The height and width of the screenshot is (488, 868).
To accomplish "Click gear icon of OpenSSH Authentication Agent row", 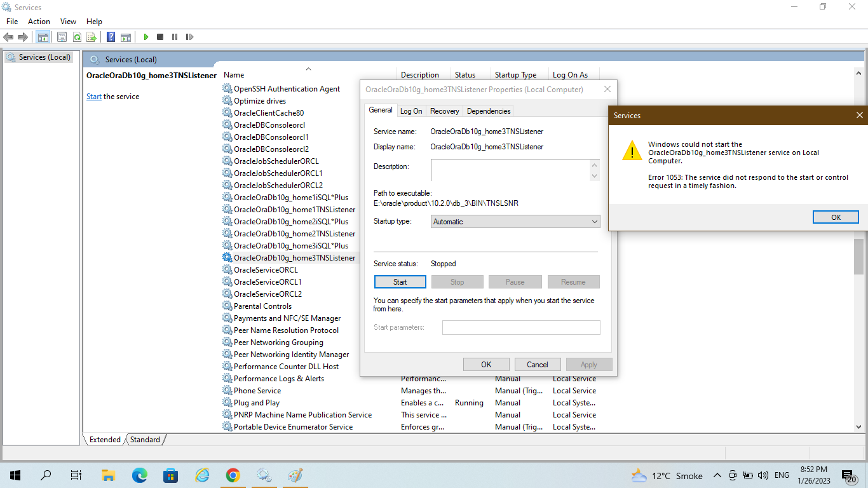I will tap(227, 89).
